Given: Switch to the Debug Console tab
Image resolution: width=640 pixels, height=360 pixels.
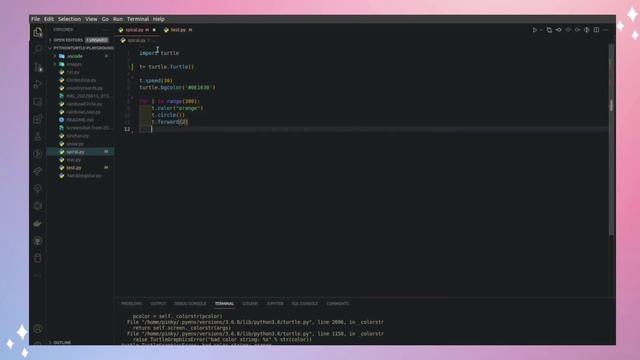Looking at the screenshot, I should (190, 304).
